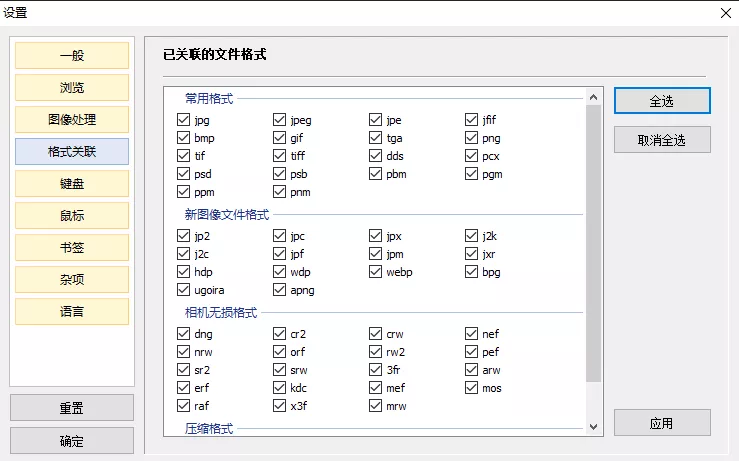
Task: Uncheck the rw2 format checkbox
Action: [376, 352]
